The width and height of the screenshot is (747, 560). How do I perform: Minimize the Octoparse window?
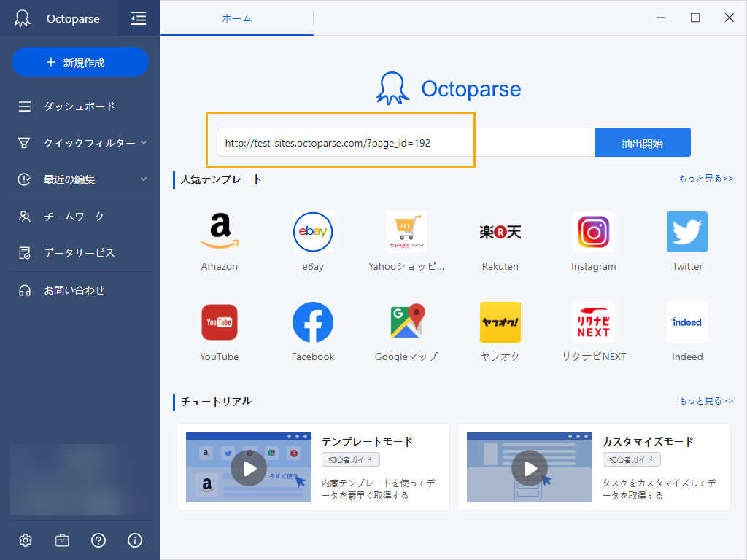pos(661,17)
